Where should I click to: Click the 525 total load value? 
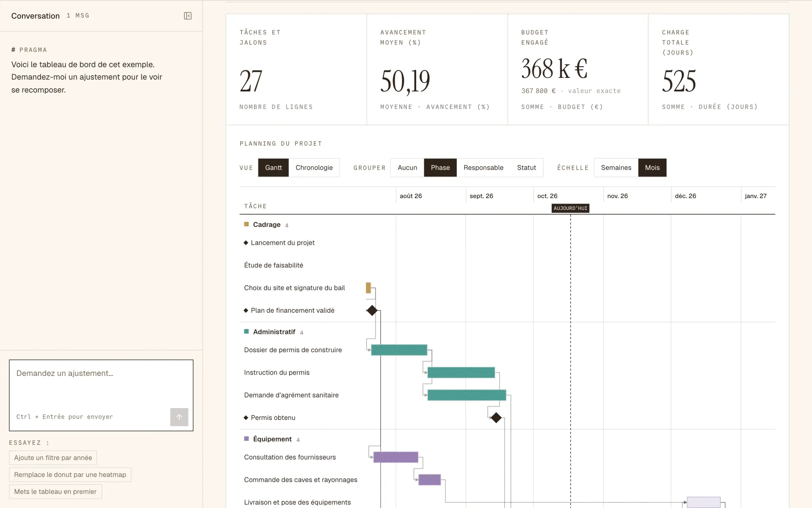coord(679,81)
